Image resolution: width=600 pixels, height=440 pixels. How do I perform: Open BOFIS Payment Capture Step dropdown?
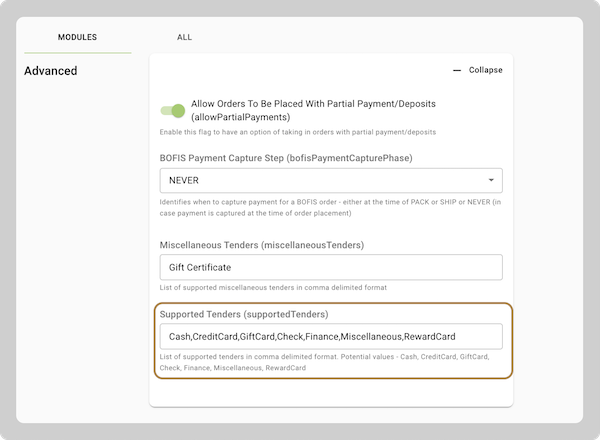pos(331,180)
